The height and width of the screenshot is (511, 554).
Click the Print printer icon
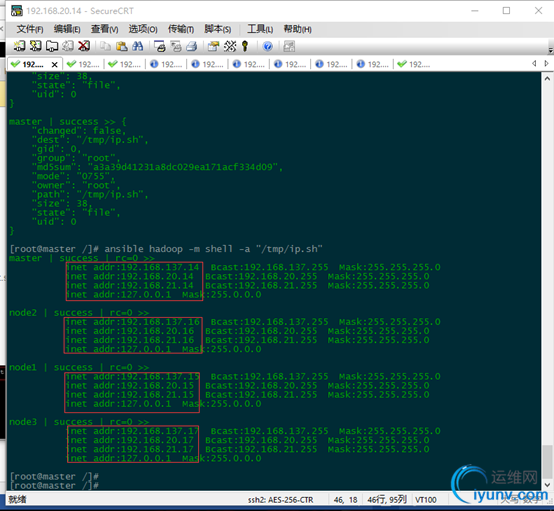point(191,46)
